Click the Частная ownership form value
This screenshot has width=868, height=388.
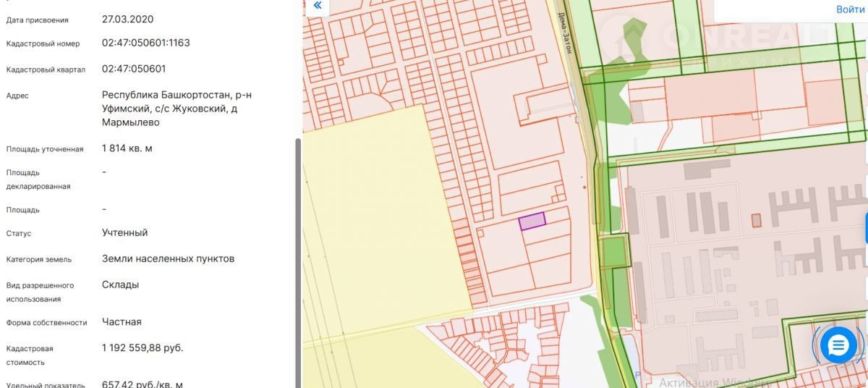(x=122, y=321)
